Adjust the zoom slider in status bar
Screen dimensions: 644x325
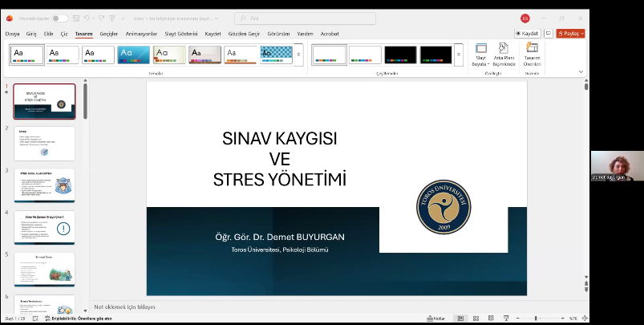tap(536, 319)
